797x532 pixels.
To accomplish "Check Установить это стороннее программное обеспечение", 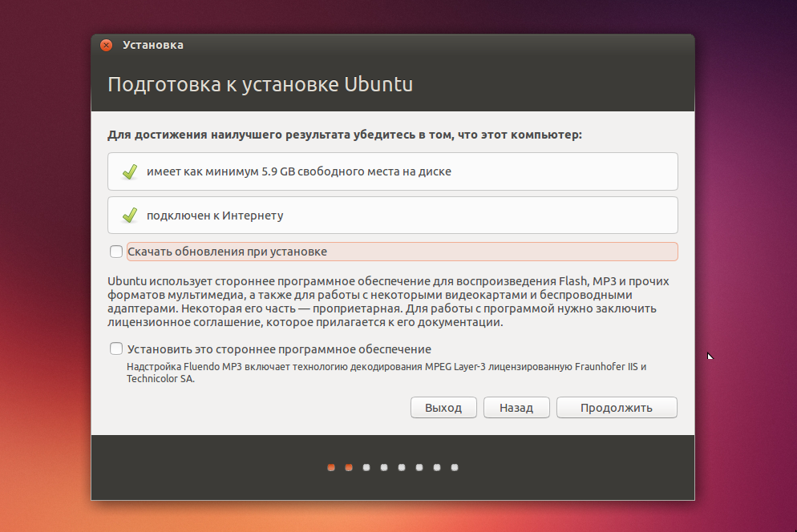I will [x=116, y=349].
